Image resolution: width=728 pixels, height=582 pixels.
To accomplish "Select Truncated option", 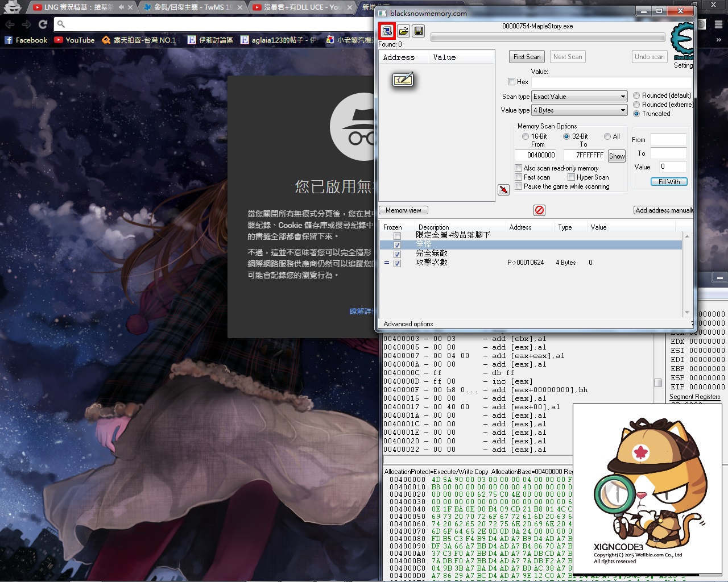I will click(636, 114).
